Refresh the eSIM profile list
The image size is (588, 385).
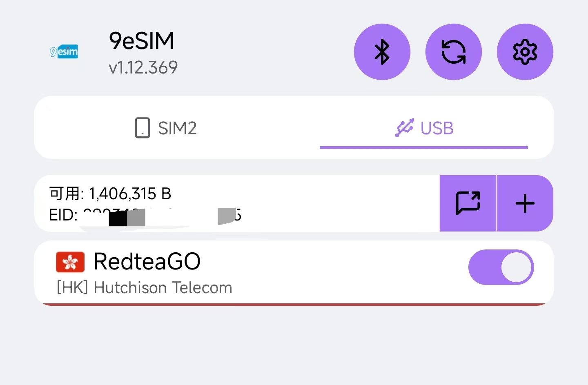coord(453,52)
